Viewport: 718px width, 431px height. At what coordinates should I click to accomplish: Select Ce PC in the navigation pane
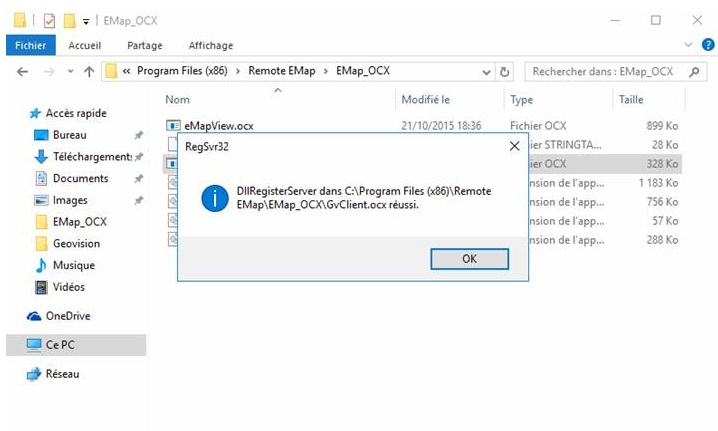(x=76, y=345)
